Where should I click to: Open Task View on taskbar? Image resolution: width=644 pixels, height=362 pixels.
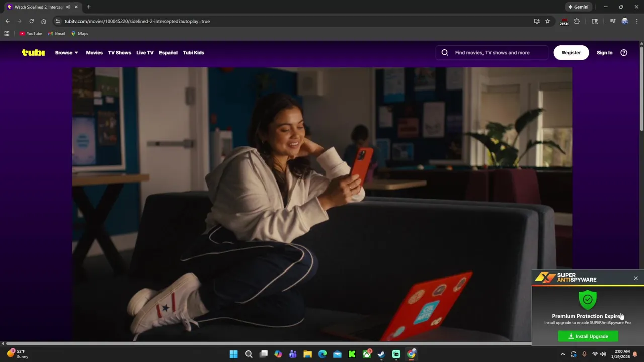(x=263, y=354)
